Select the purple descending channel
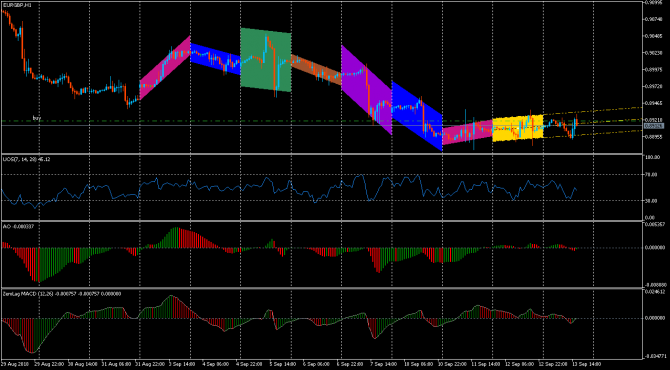Viewport: 670px width, 370px height. 366,90
